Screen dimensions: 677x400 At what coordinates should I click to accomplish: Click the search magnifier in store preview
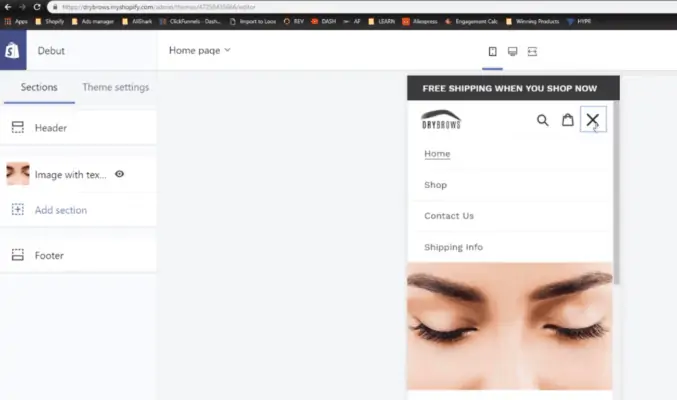click(x=543, y=120)
